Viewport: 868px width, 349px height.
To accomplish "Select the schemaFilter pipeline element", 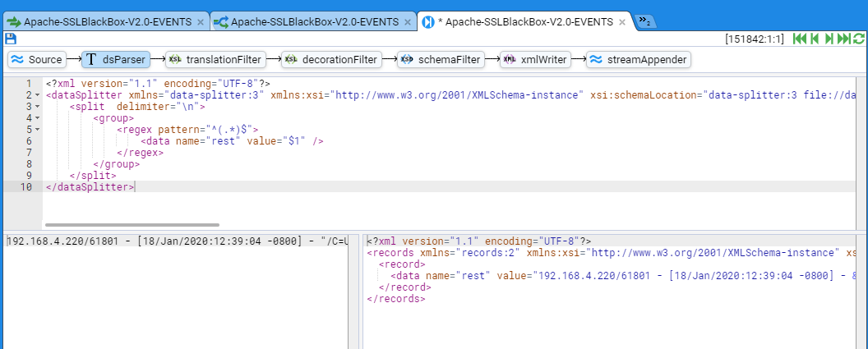I will 440,59.
